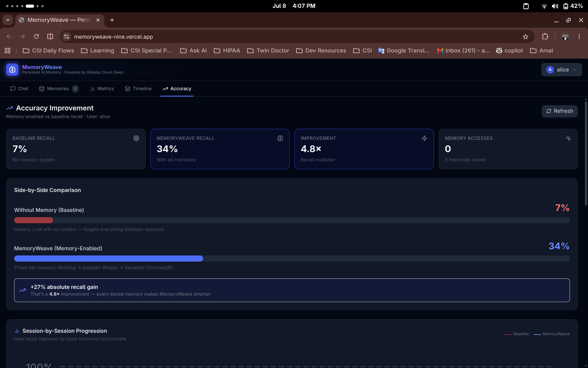
Task: Bookmark this page with the star icon
Action: (526, 36)
